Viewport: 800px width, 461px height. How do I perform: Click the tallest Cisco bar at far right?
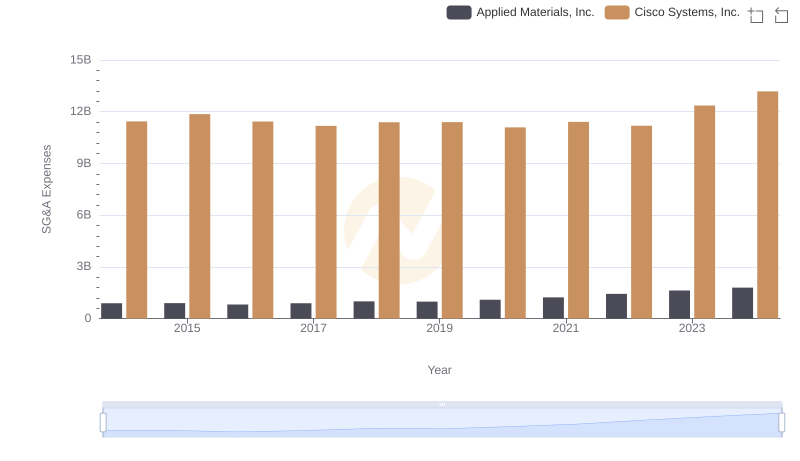coord(767,205)
